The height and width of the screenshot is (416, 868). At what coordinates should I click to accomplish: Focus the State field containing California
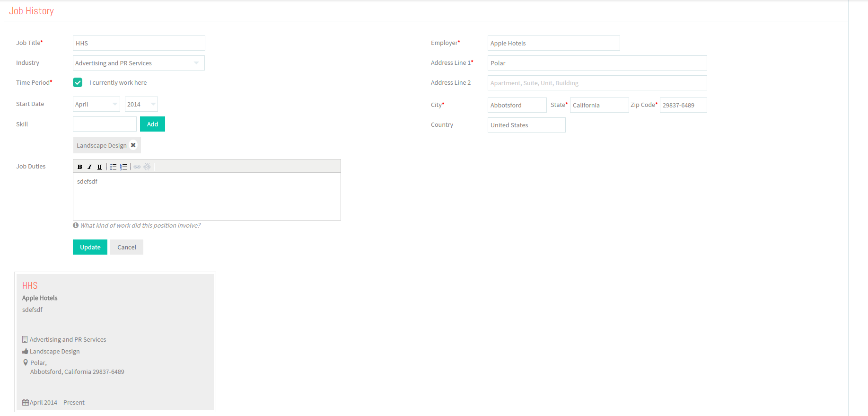[599, 105]
